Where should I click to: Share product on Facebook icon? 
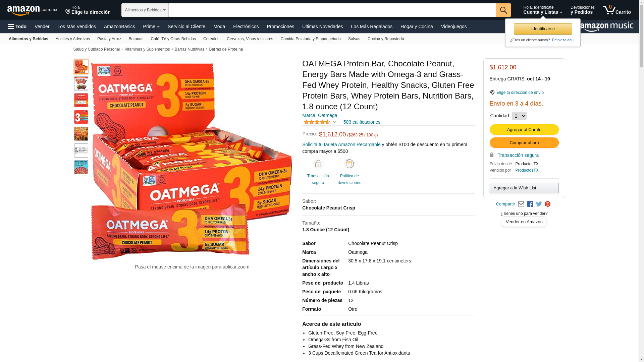click(x=530, y=204)
